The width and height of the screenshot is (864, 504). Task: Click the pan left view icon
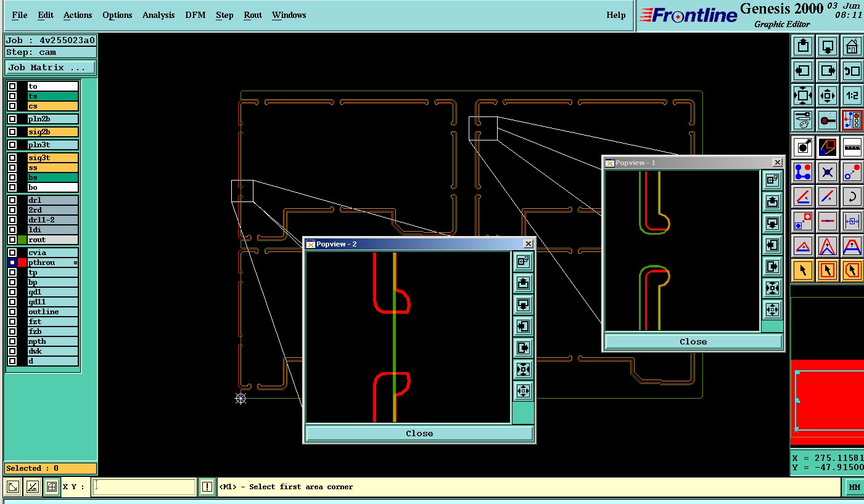tap(802, 71)
